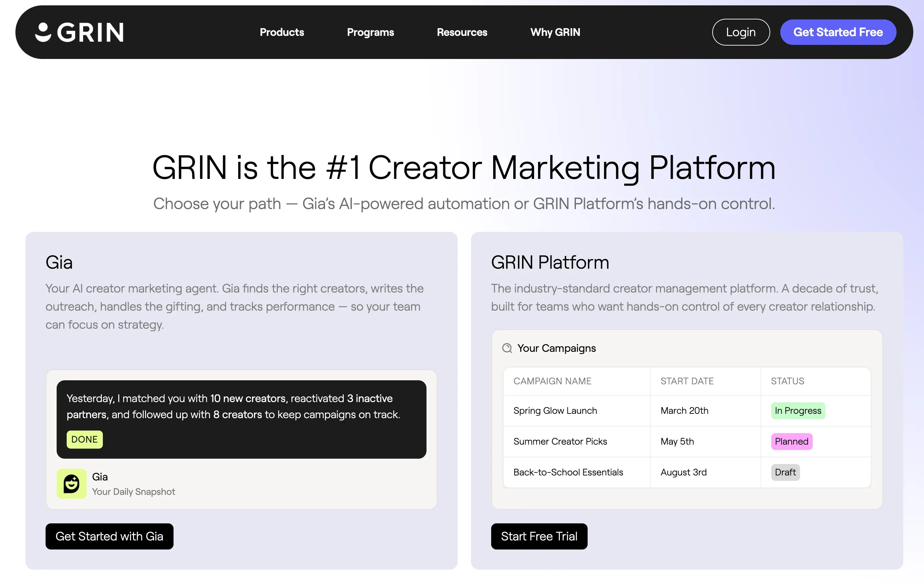
Task: Click Get Started with Gia
Action: [109, 536]
